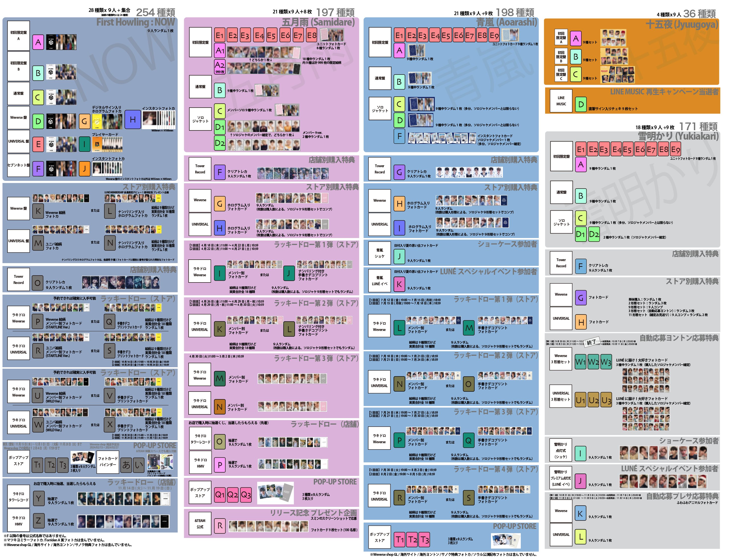Select the J badge beside 青嵐 ショケ
This screenshot has height=560, width=729.
pos(399,256)
